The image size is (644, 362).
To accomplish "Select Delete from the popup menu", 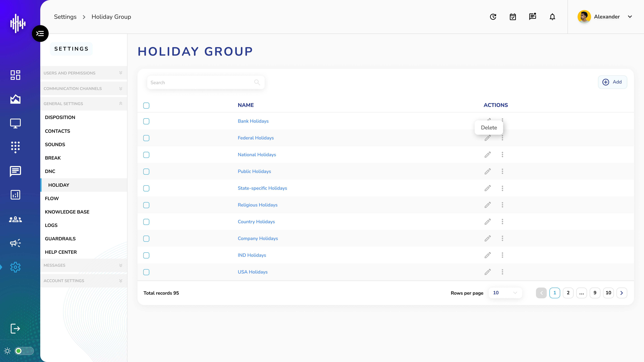I will [489, 128].
